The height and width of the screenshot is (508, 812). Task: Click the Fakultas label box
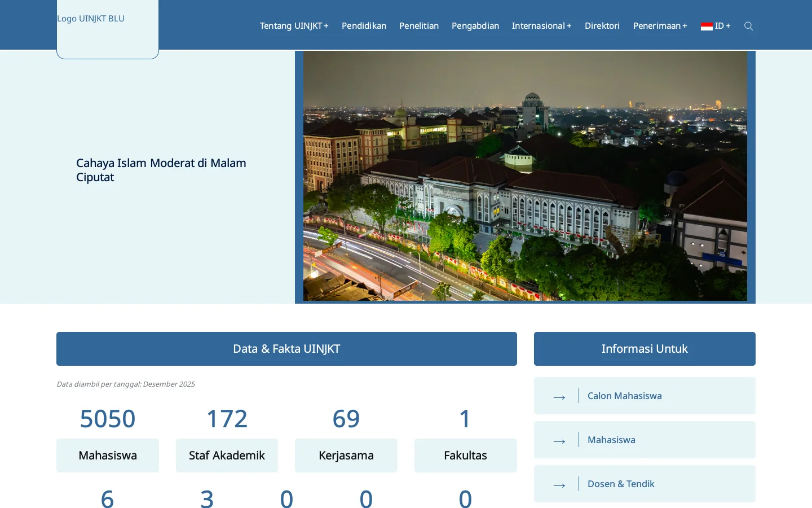click(x=466, y=456)
